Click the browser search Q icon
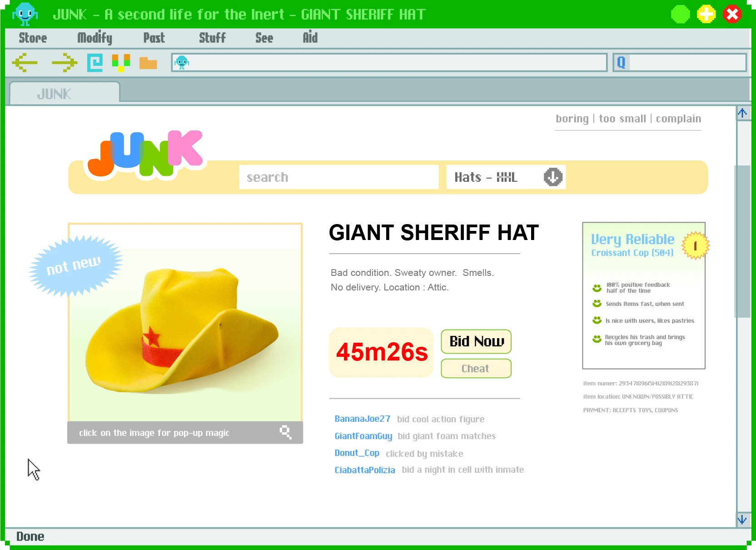The width and height of the screenshot is (756, 550). tap(621, 62)
